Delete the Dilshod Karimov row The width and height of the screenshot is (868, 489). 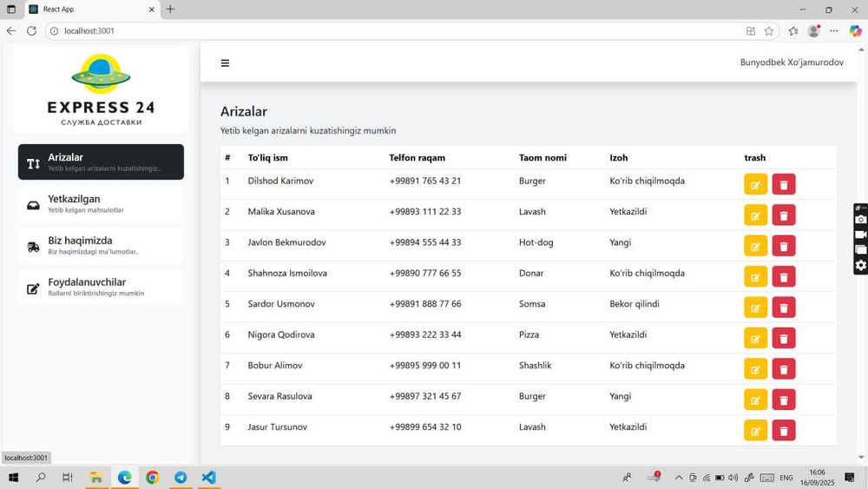pos(783,184)
